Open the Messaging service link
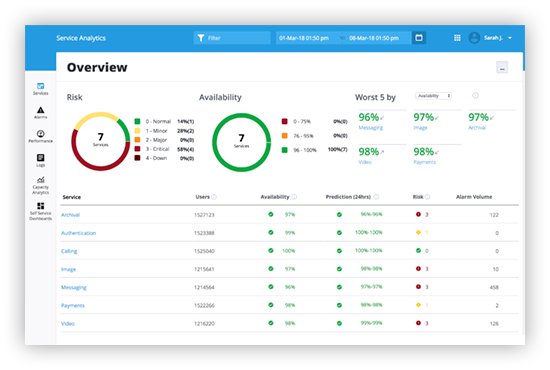The height and width of the screenshot is (370, 550). (x=74, y=288)
